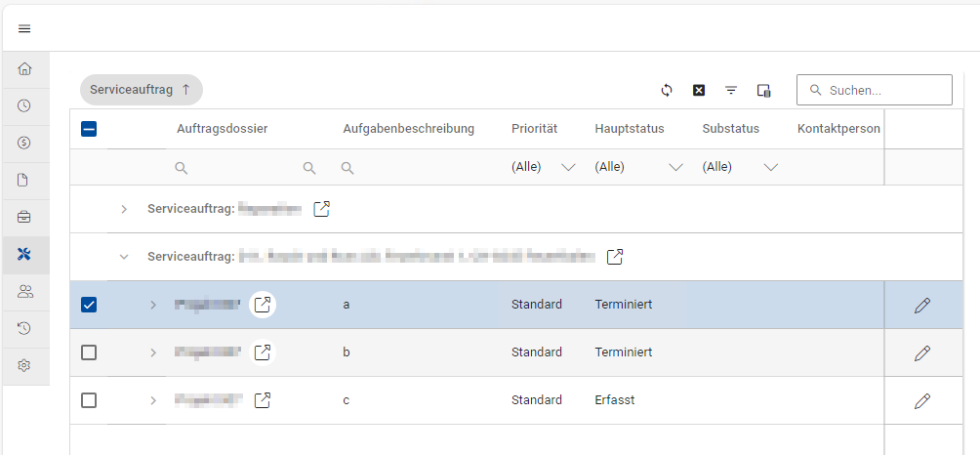Open the tools sidebar icon
This screenshot has height=455, width=980.
pos(25,254)
